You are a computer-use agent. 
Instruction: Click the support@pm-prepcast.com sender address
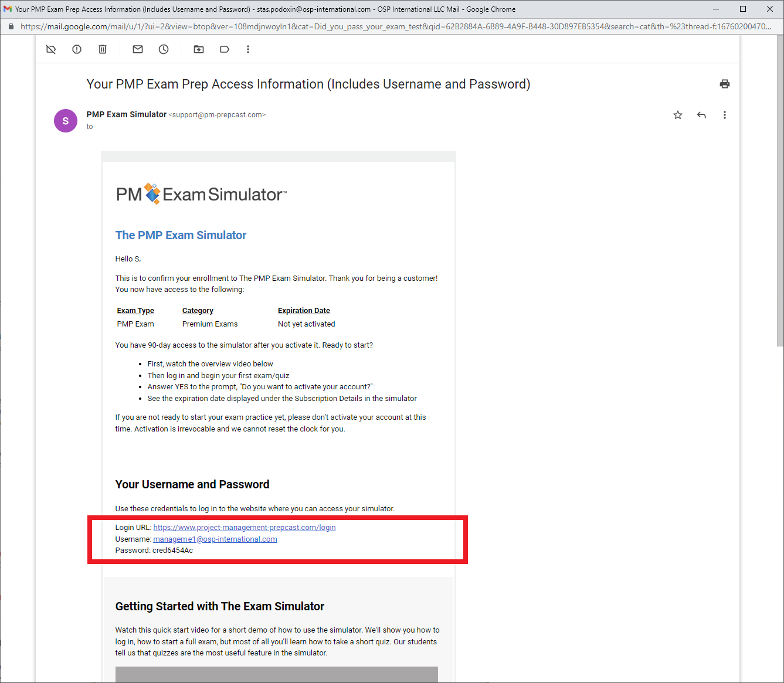217,115
